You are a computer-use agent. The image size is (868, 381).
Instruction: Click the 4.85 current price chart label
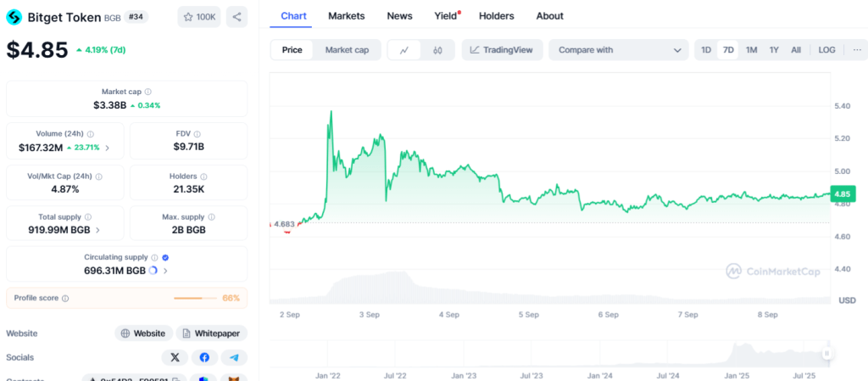click(x=843, y=194)
